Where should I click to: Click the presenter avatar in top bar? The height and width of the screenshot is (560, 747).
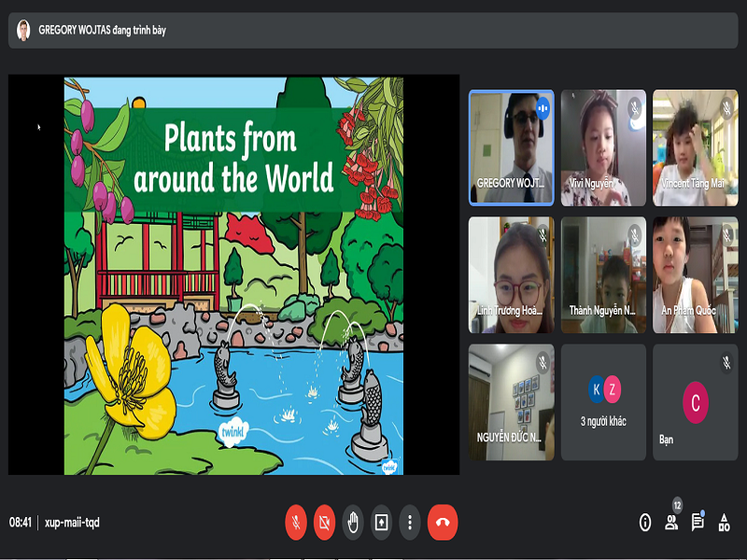pyautogui.click(x=23, y=30)
